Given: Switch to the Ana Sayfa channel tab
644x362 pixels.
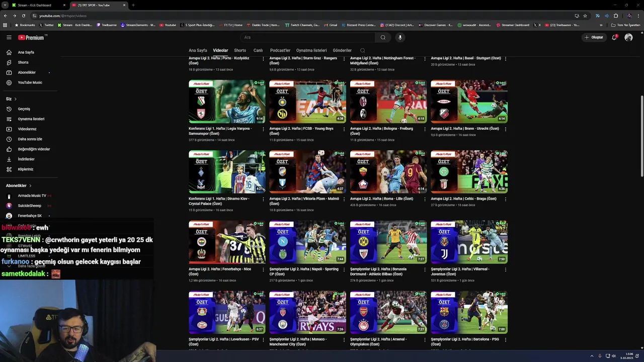Looking at the screenshot, I should tap(198, 50).
